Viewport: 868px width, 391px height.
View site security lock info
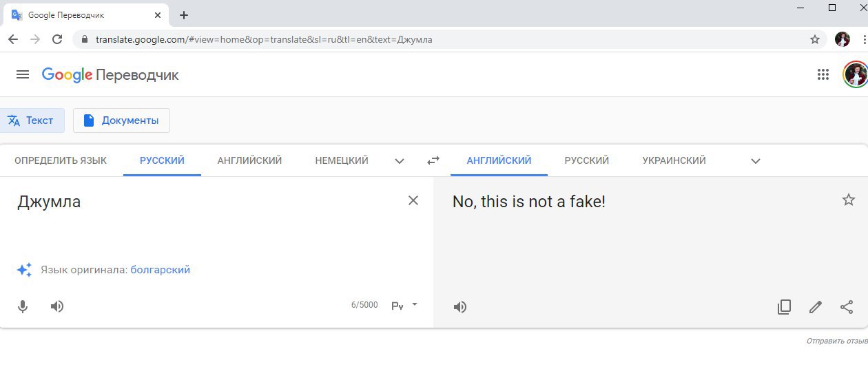click(x=85, y=39)
